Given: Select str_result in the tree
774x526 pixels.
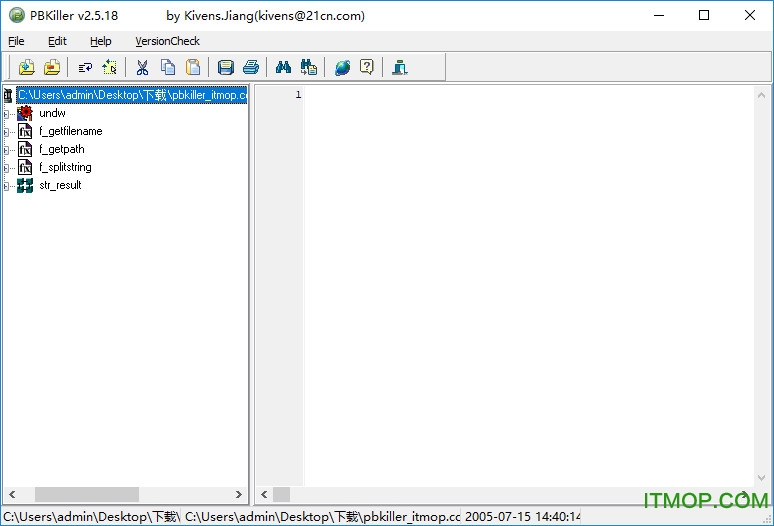Looking at the screenshot, I should pyautogui.click(x=60, y=185).
